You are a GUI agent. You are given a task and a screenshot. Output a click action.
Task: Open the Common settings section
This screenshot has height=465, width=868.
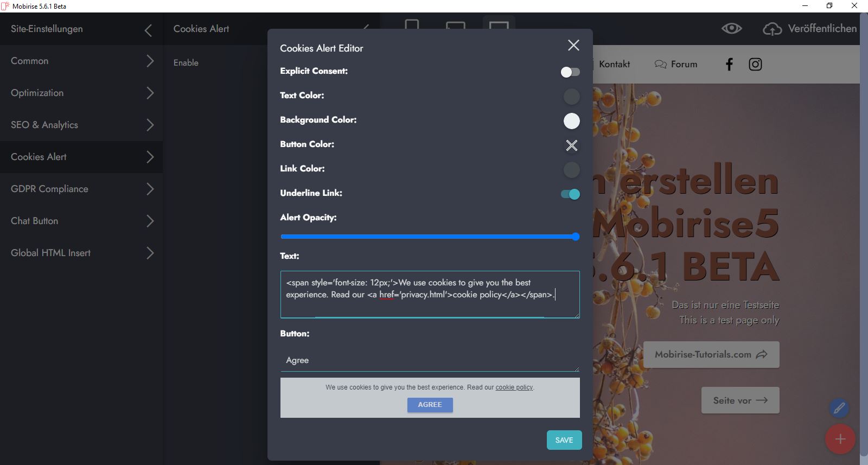pyautogui.click(x=81, y=61)
